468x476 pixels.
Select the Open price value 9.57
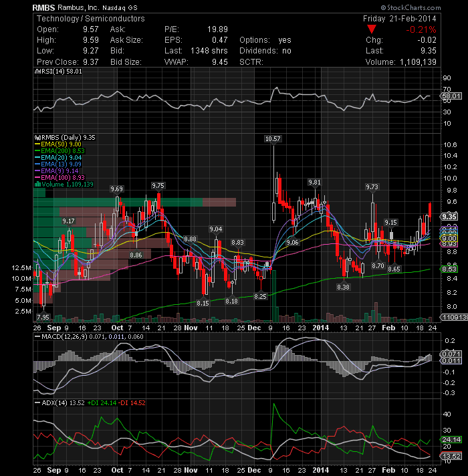coord(91,29)
